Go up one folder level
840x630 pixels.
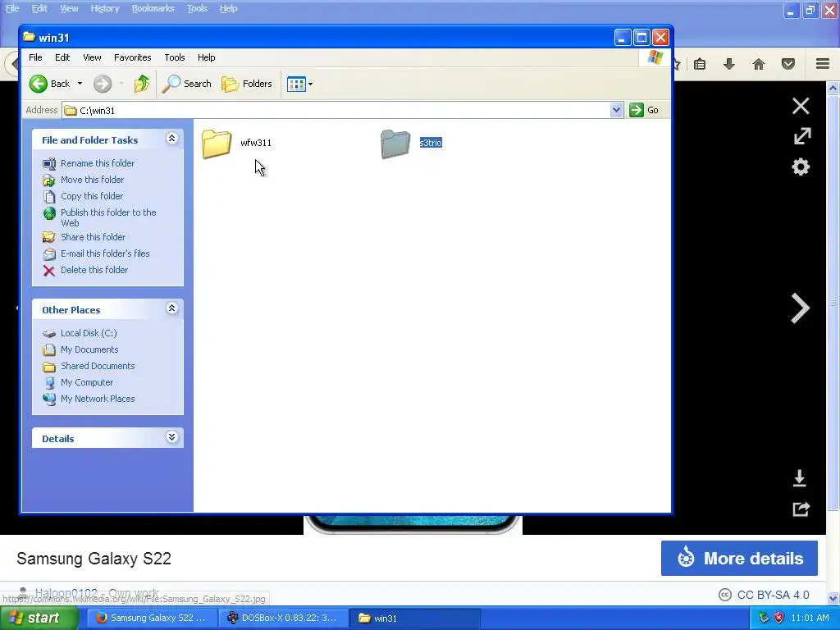141,84
